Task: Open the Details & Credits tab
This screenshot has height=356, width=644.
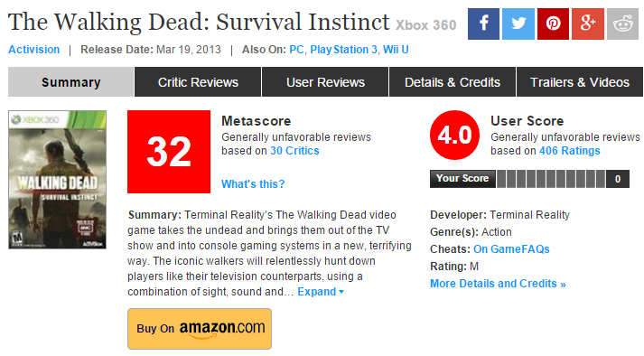Action: (453, 82)
